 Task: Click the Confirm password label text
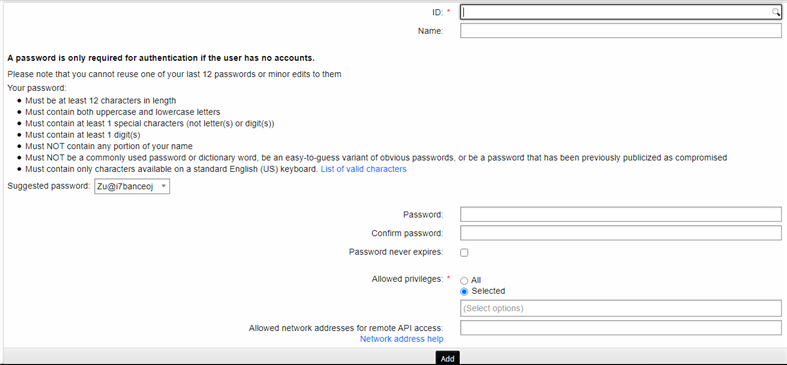(408, 233)
